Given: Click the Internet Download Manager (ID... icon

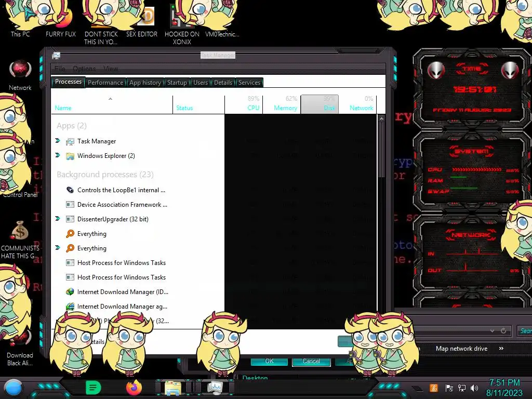Looking at the screenshot, I should pos(70,292).
